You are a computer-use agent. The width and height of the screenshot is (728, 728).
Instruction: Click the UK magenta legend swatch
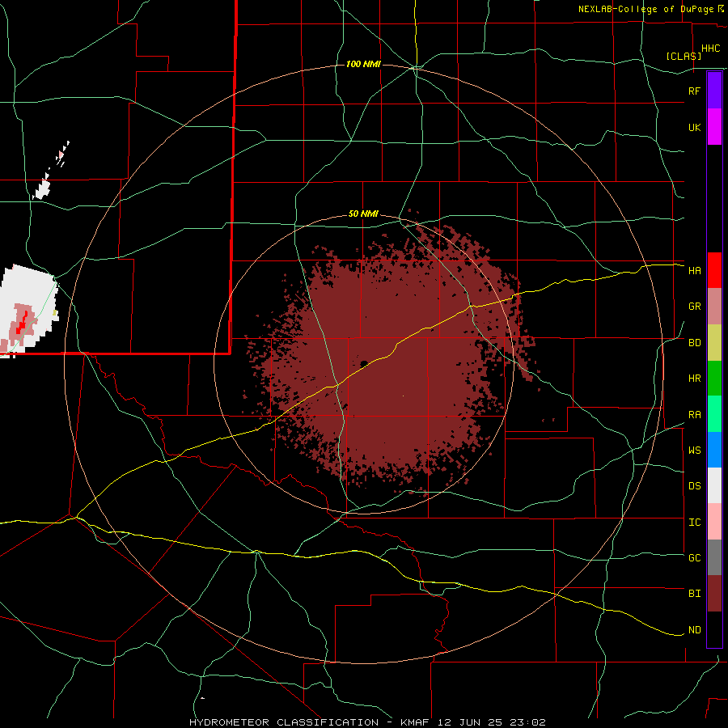coord(714,127)
